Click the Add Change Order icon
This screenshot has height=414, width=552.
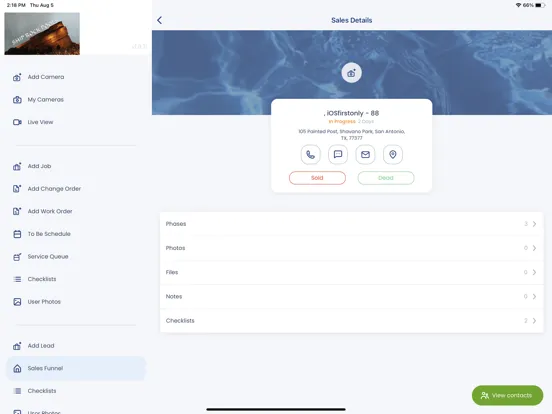17,189
